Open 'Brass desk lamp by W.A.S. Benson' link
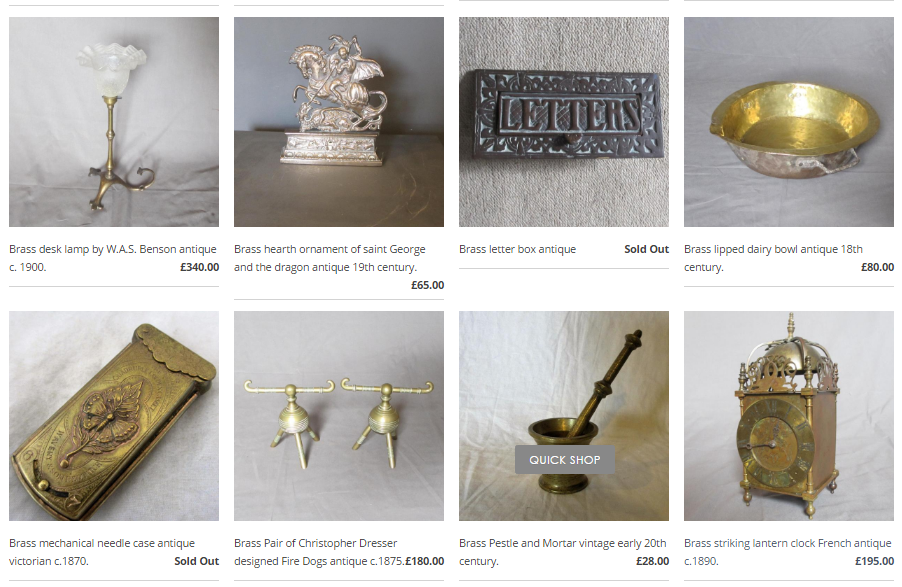 click(x=113, y=258)
